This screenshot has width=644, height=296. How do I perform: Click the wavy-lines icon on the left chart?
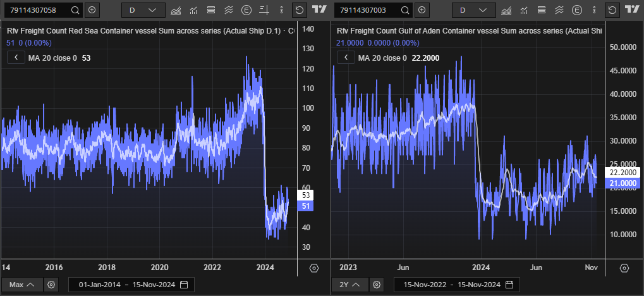(x=229, y=10)
